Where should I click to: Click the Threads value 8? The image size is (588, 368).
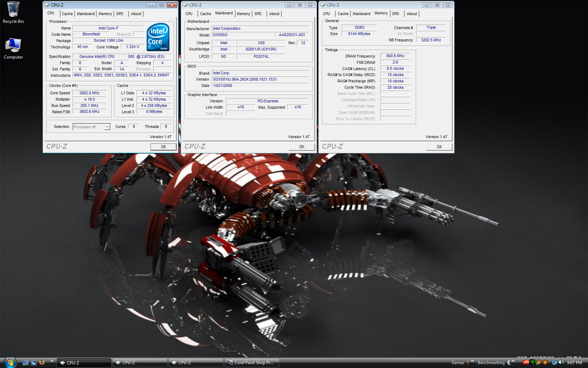(x=166, y=127)
